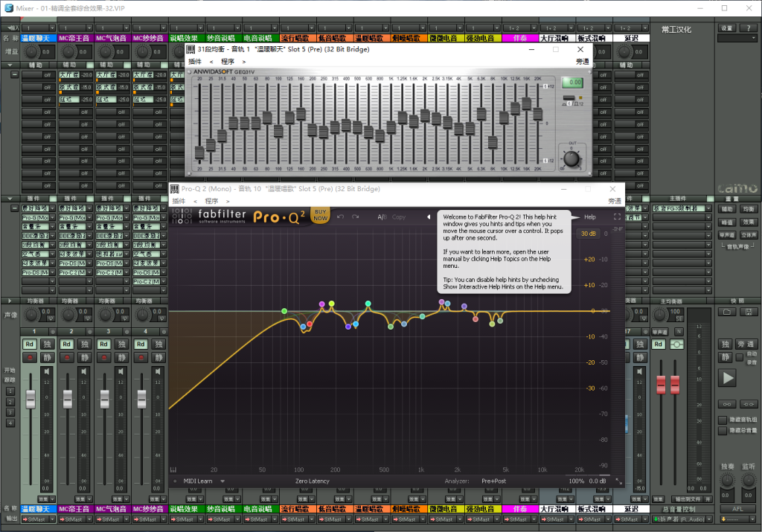Viewport: 762px width, 532px height.
Task: Click the loop icon beside the link icon
Action: tap(749, 404)
